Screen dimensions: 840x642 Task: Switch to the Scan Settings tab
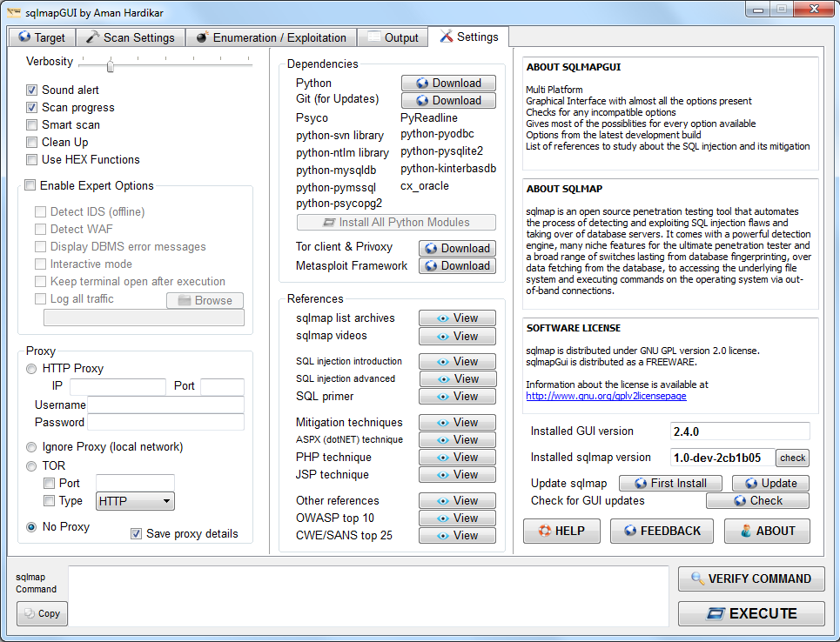click(131, 37)
